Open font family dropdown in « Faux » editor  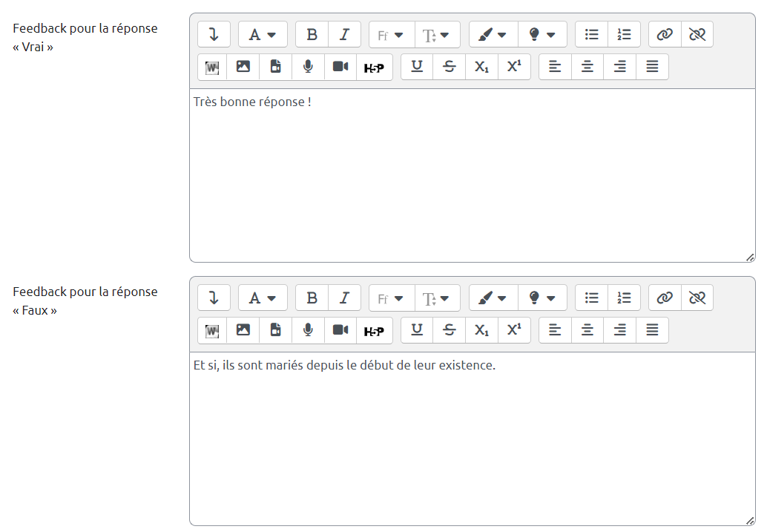click(391, 298)
